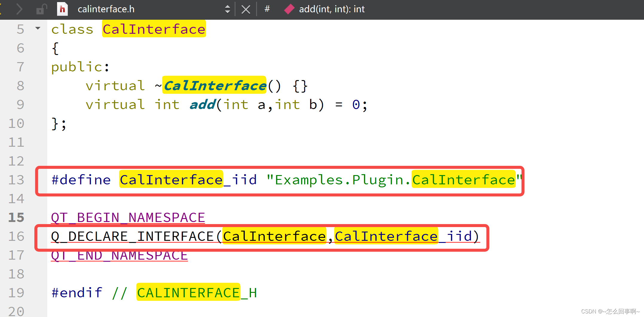Close the calinterface.h document
Image resolution: width=644 pixels, height=317 pixels.
246,9
